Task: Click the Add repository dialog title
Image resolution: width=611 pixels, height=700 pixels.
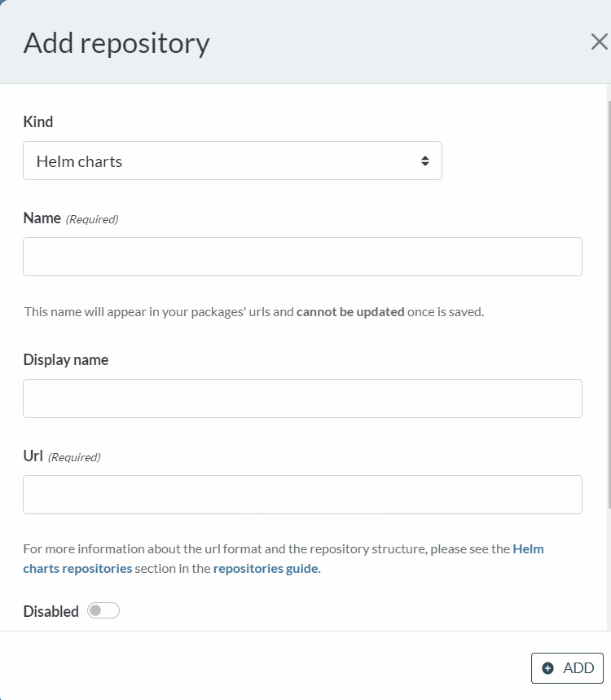Action: tap(116, 43)
